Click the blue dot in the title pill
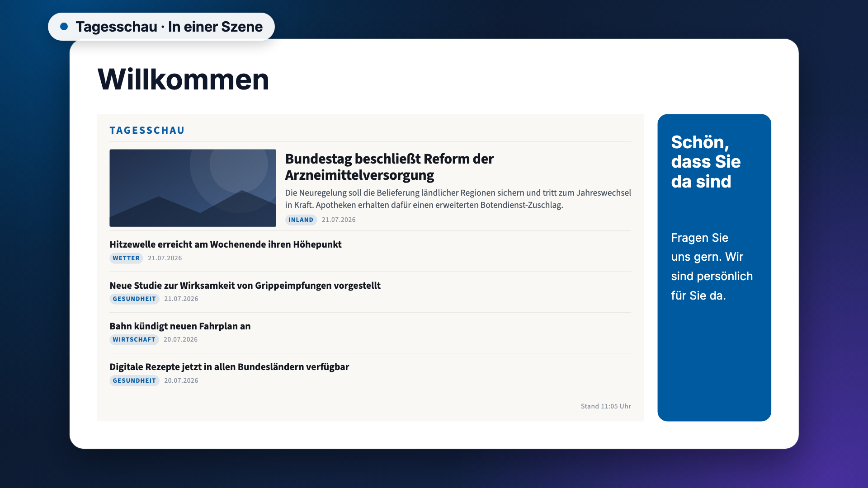 (x=64, y=27)
